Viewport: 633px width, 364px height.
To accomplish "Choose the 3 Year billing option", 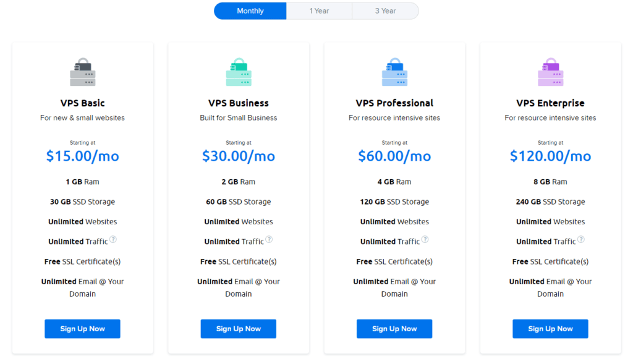I will pyautogui.click(x=385, y=11).
